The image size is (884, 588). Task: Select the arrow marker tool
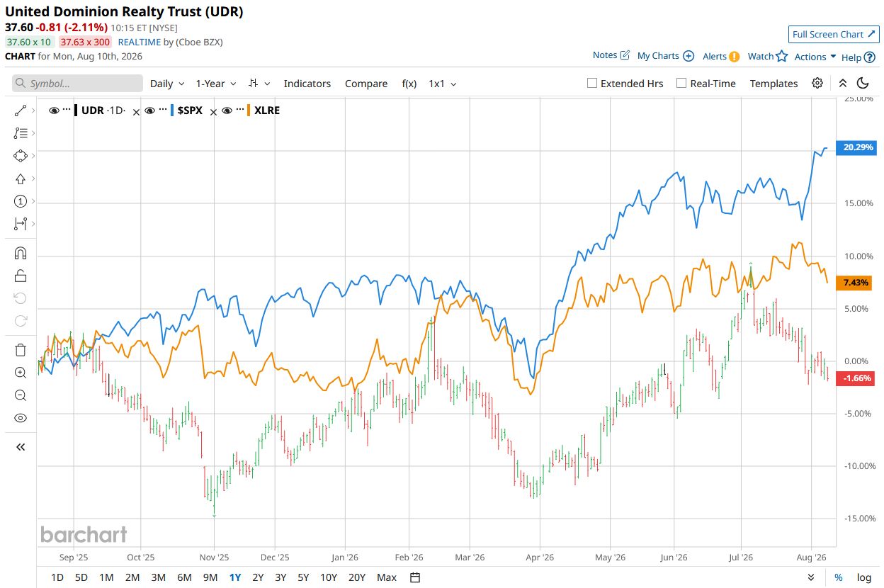[x=20, y=179]
